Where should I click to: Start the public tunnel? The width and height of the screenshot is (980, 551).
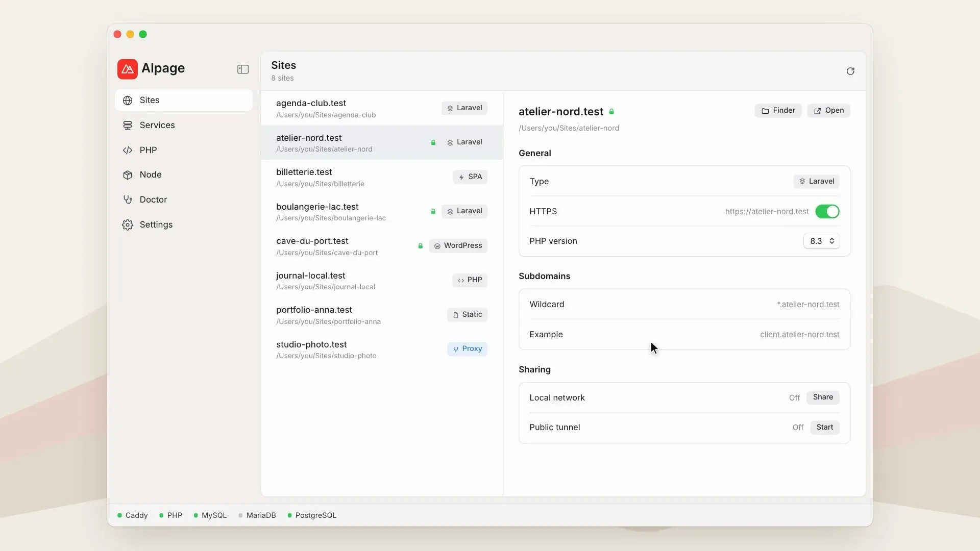click(x=824, y=428)
